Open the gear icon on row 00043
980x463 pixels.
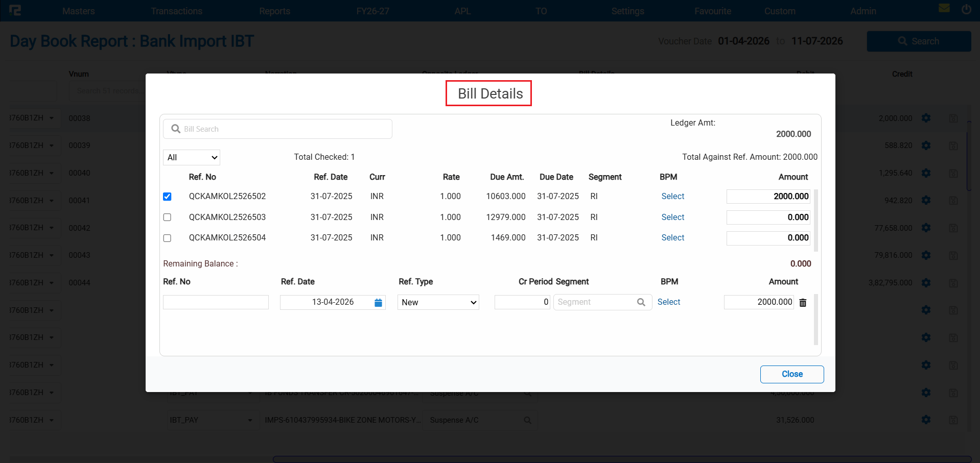coord(926,255)
